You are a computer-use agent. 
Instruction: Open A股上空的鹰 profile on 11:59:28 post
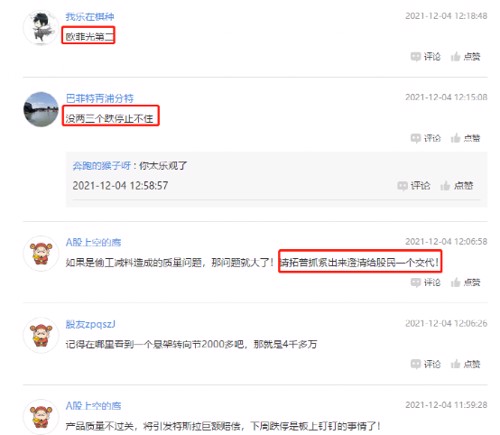(x=93, y=406)
